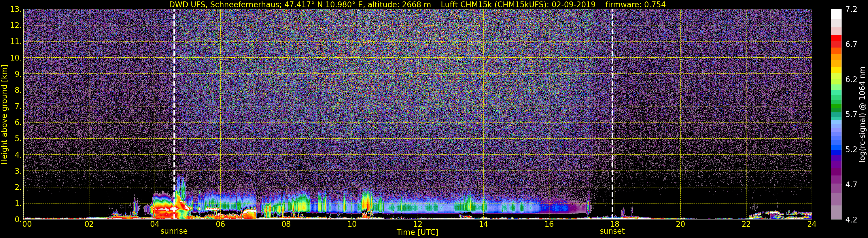Click the y-axis tick label '0.'
Screen dimensions: 868x238
pos(18,220)
